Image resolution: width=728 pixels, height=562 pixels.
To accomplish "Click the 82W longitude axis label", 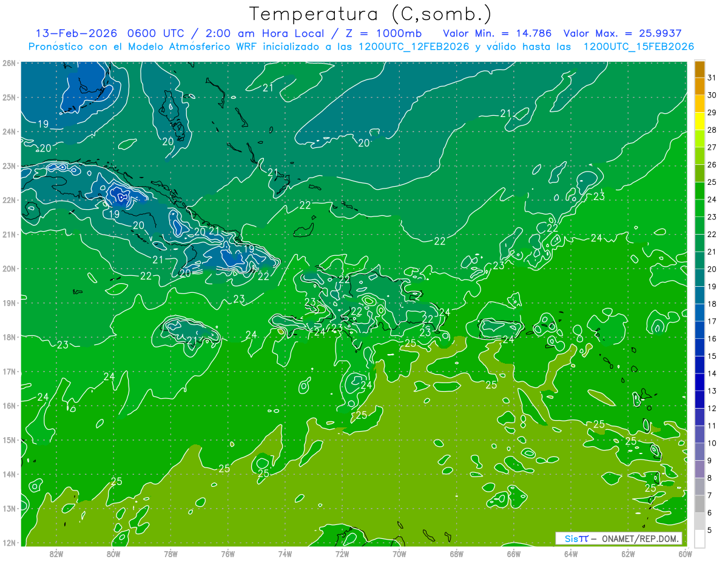I will click(56, 554).
